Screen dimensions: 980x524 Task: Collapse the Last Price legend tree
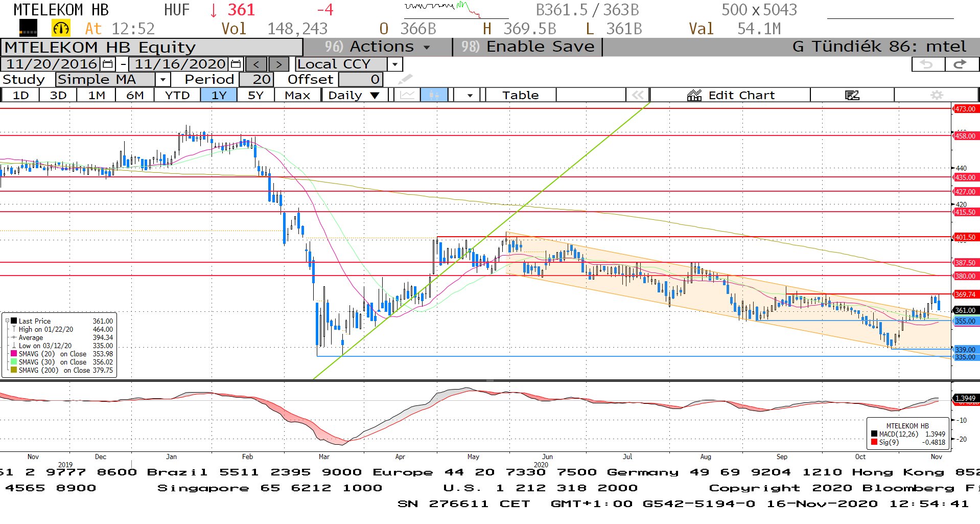(7, 321)
